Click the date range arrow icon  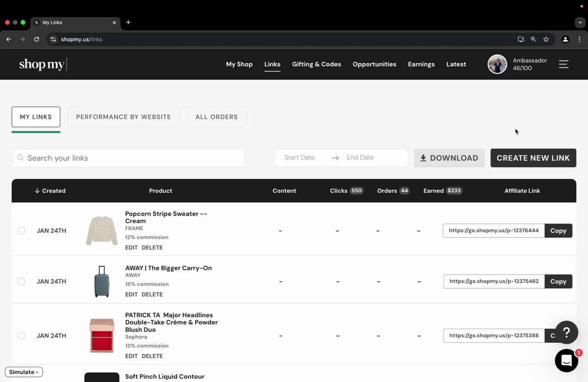click(x=335, y=158)
